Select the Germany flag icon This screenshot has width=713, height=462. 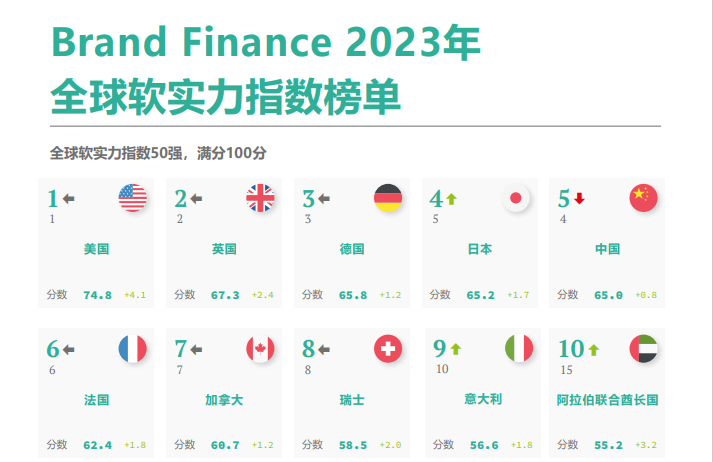pos(388,198)
